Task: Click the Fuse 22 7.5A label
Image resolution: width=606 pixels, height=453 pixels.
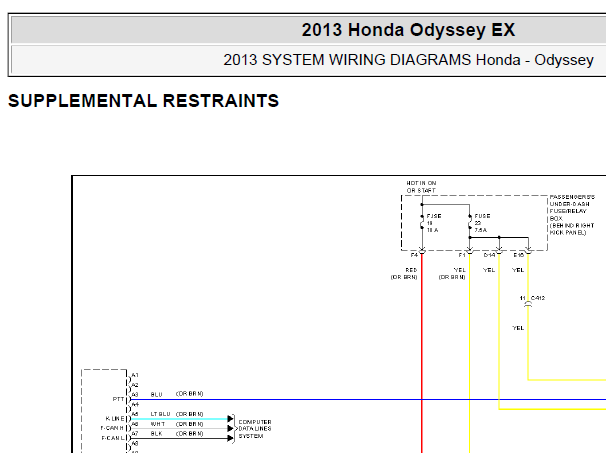Action: click(x=482, y=223)
